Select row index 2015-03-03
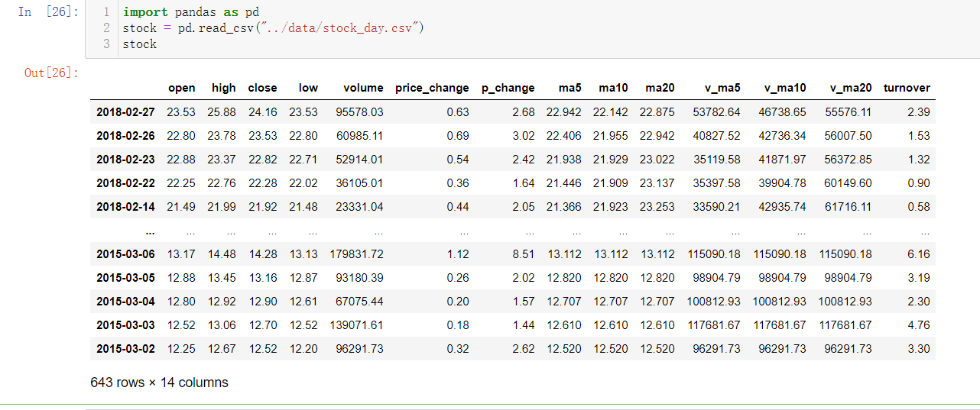This screenshot has width=980, height=410. pyautogui.click(x=125, y=325)
